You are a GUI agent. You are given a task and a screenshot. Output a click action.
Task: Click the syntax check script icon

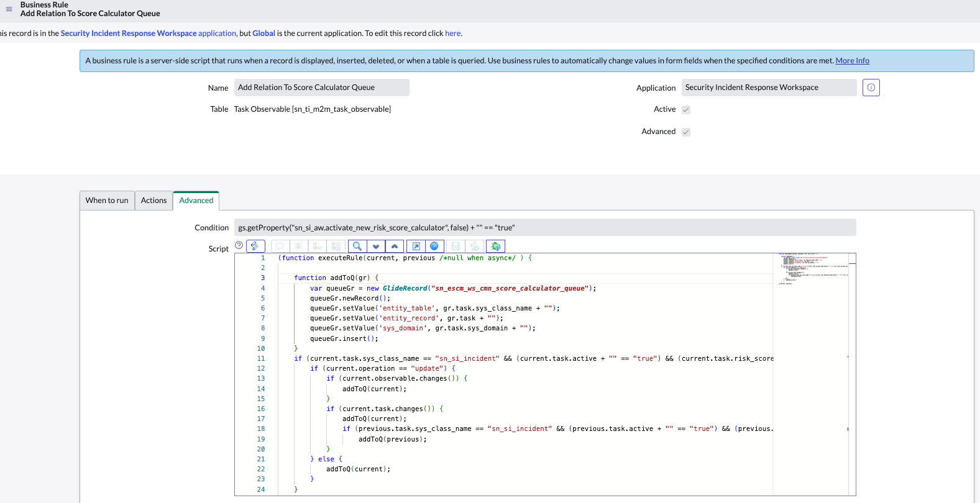pyautogui.click(x=475, y=247)
